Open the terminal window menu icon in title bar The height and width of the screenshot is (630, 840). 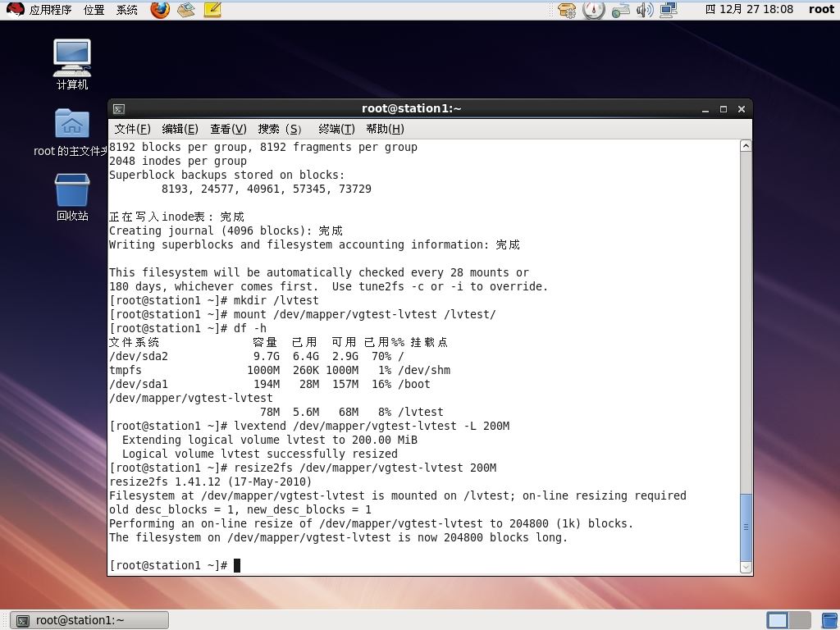(119, 109)
